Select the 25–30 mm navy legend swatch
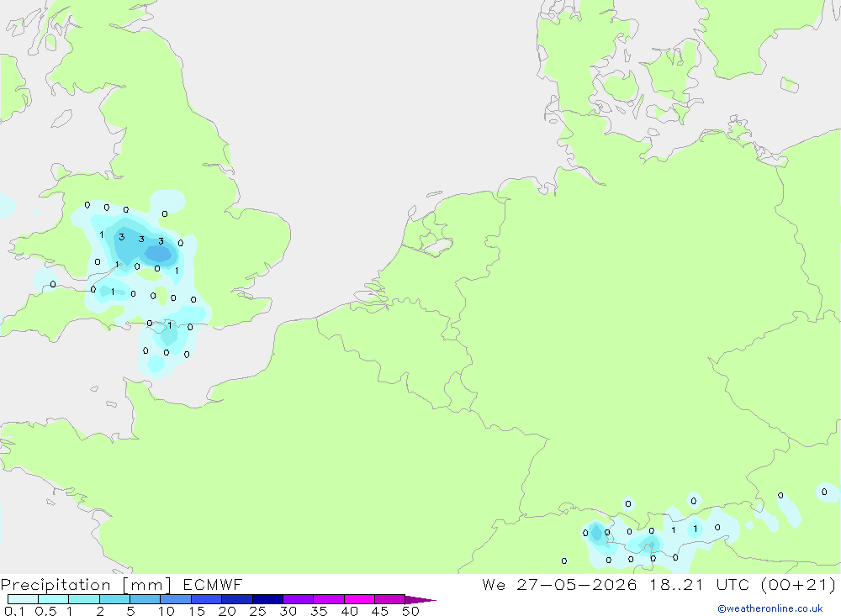This screenshot has height=616, width=841. (x=267, y=599)
